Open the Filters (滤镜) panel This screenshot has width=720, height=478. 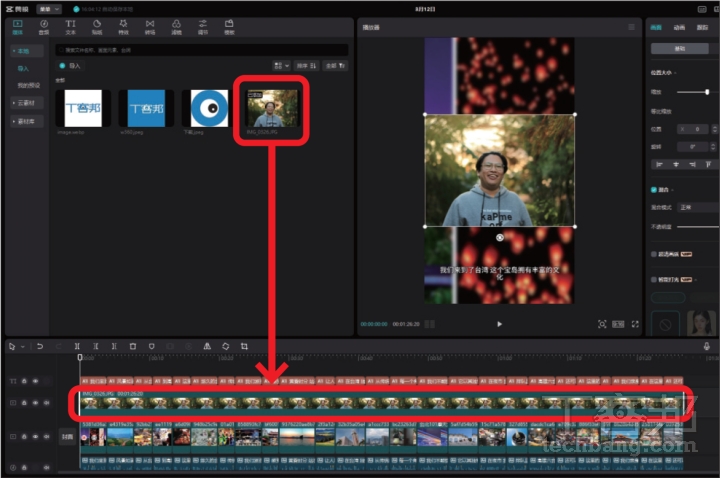point(176,27)
